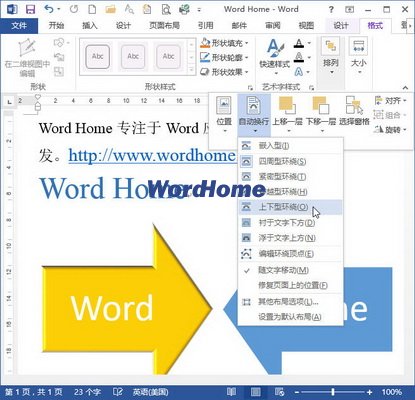Click the Redo icon in quick access toolbar
This screenshot has width=415, height=400.
click(74, 9)
